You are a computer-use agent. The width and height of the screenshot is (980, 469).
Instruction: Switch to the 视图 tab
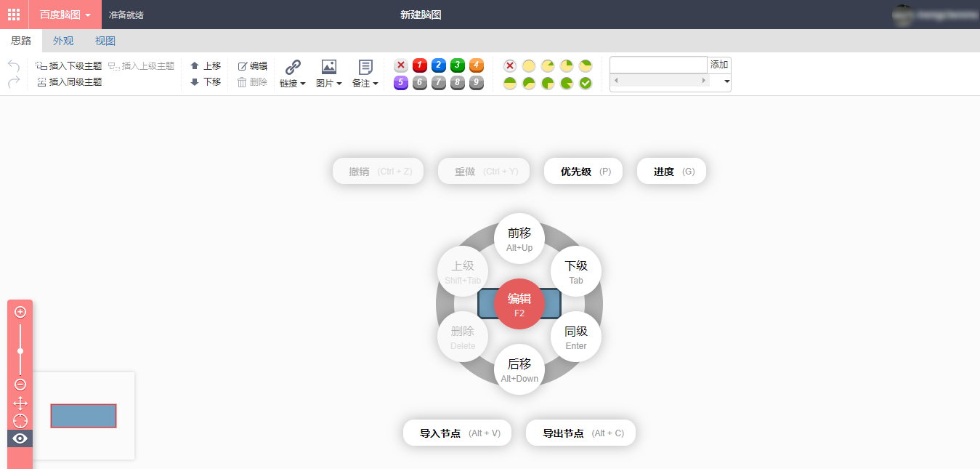[105, 41]
